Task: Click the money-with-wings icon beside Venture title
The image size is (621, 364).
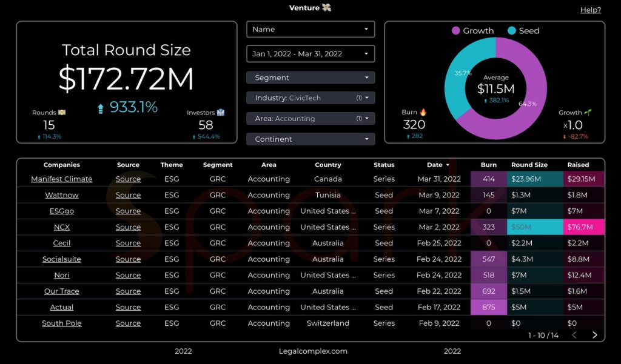Action: pos(326,7)
